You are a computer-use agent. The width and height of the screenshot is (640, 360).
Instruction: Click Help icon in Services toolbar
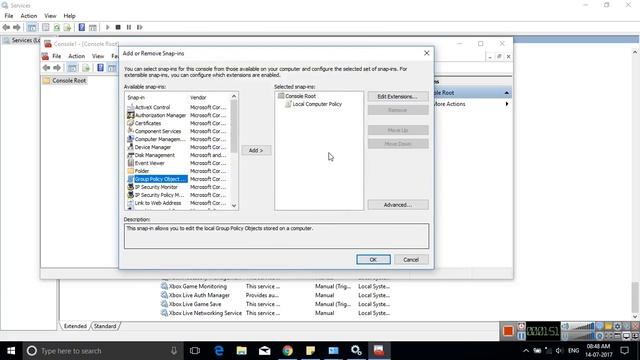pyautogui.click(x=82, y=27)
